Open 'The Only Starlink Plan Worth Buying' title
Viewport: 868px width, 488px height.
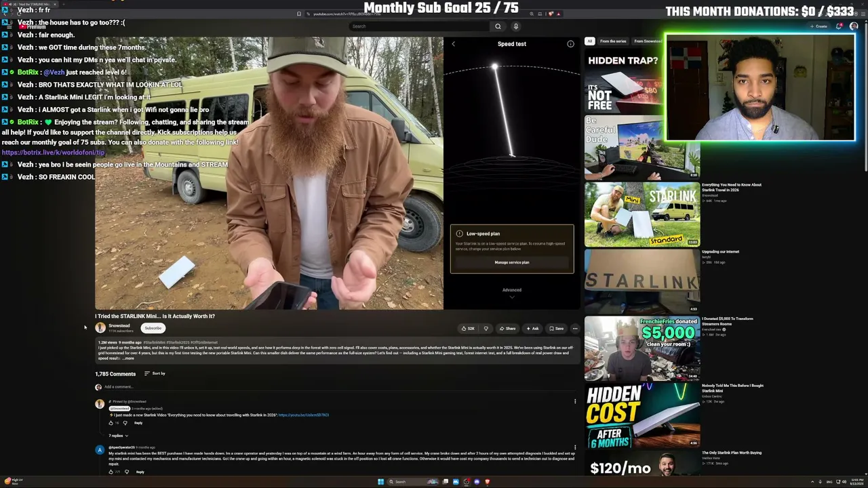pyautogui.click(x=732, y=453)
